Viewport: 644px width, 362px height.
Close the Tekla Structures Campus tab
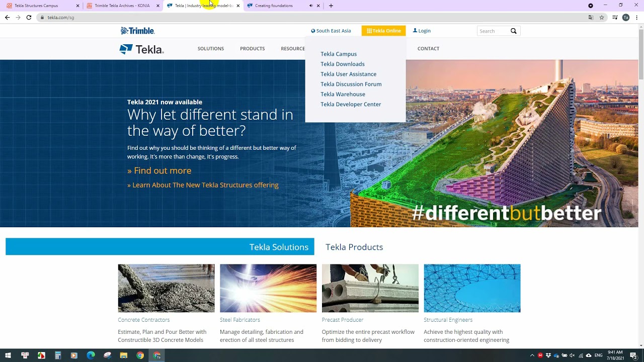[77, 6]
